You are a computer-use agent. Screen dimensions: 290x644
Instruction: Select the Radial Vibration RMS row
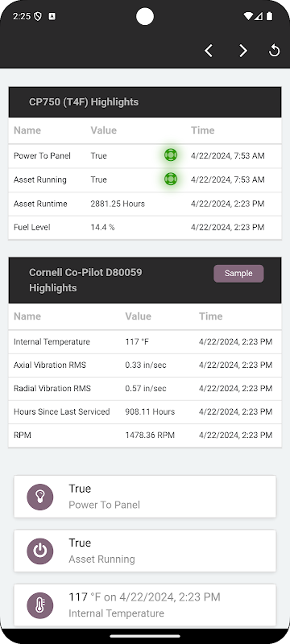pyautogui.click(x=145, y=389)
